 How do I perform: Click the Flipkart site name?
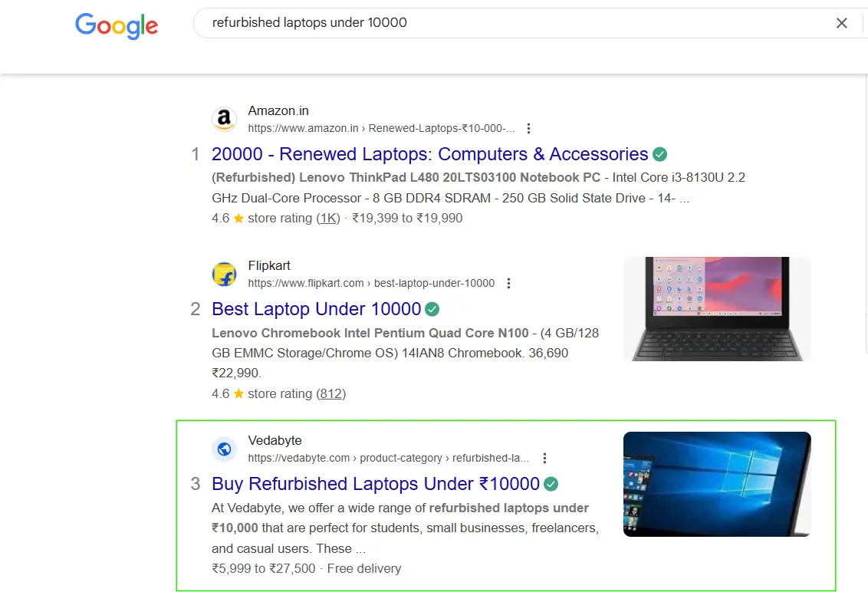coord(269,266)
